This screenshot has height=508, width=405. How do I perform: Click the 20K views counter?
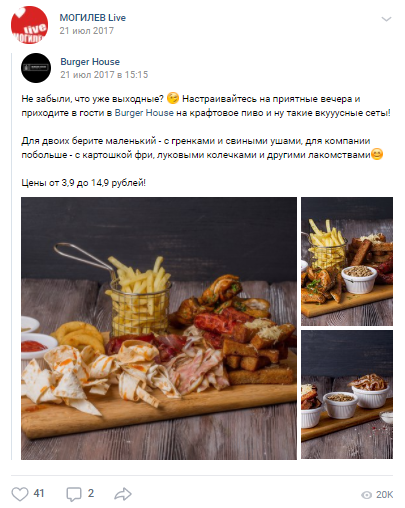pyautogui.click(x=384, y=495)
